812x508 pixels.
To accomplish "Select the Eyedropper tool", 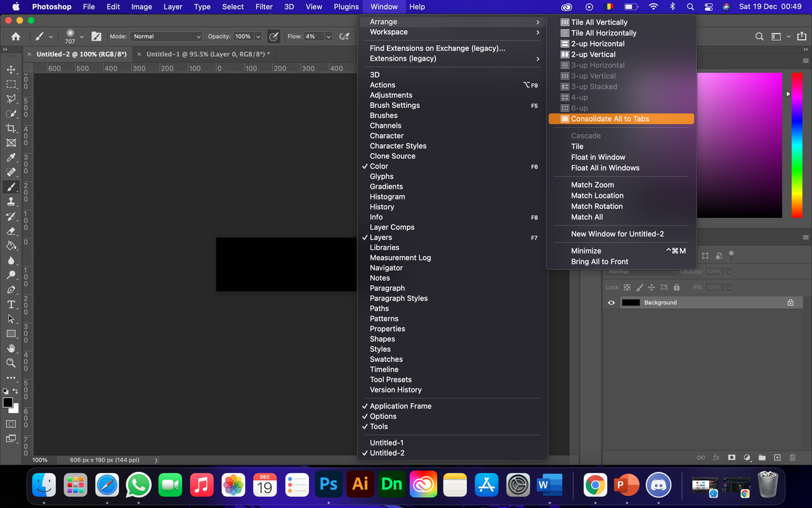I will pyautogui.click(x=11, y=157).
